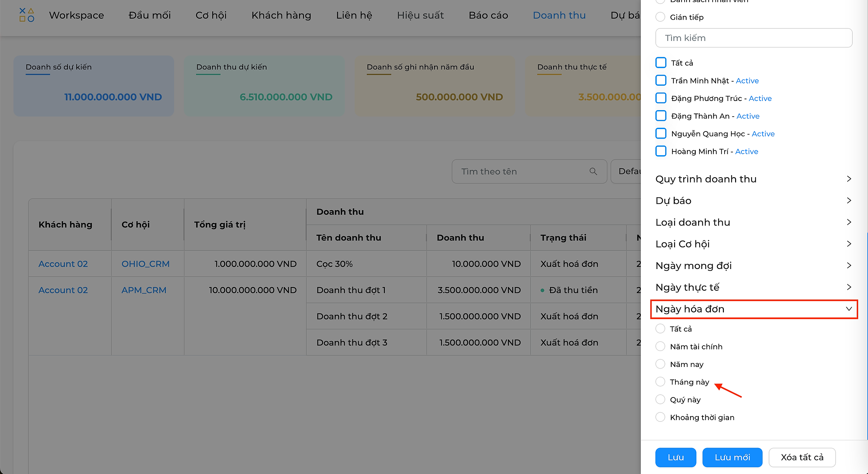Click the app logo icon
This screenshot has height=474, width=868.
27,15
